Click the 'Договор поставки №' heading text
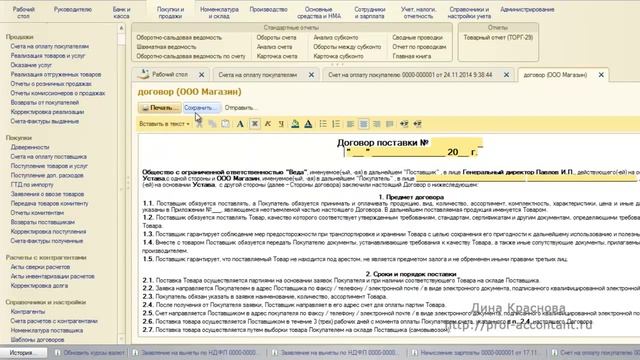 pyautogui.click(x=382, y=142)
